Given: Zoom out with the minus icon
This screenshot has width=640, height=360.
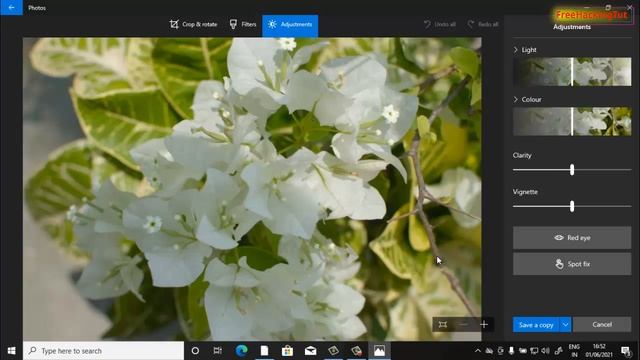Looking at the screenshot, I should click(x=463, y=325).
